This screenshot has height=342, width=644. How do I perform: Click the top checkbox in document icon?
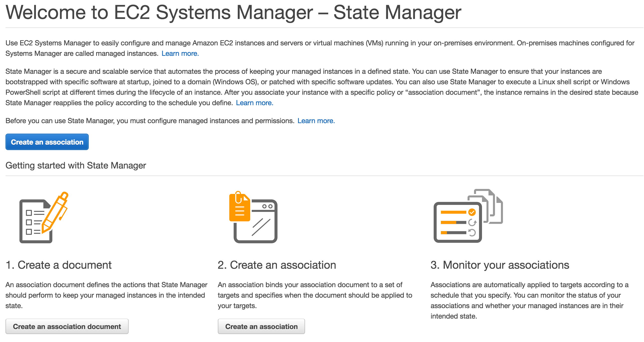(29, 213)
